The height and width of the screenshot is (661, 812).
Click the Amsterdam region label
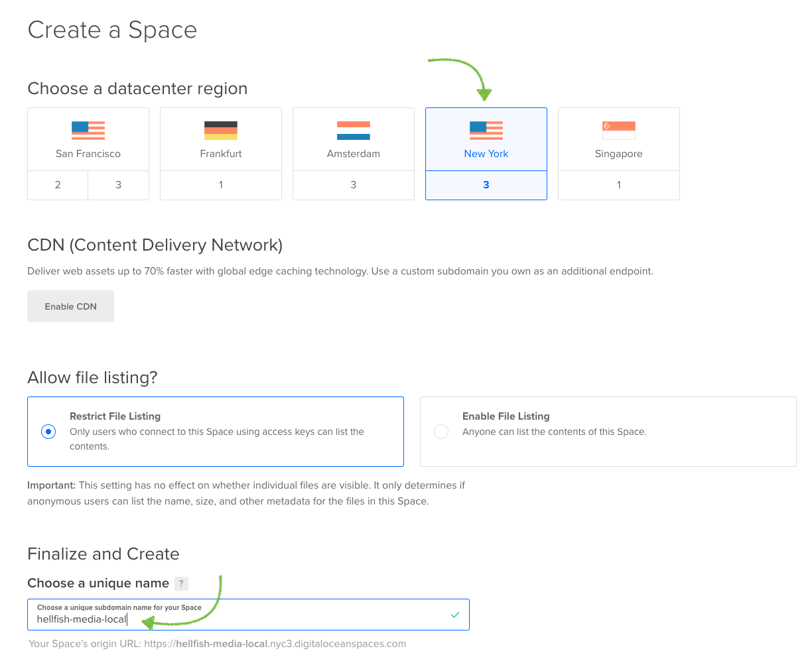pos(354,154)
